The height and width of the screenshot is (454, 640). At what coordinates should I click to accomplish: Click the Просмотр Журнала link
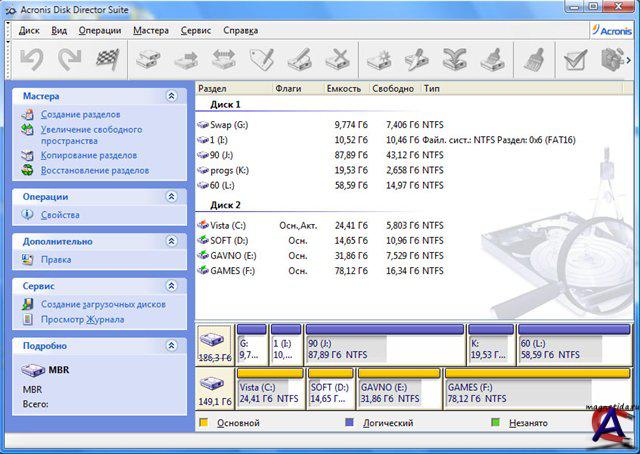[x=82, y=320]
